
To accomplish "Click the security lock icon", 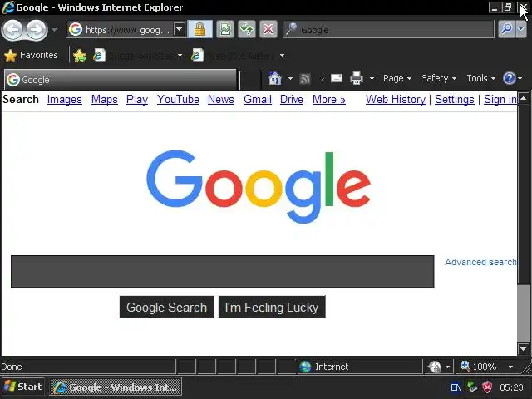I will point(199,30).
